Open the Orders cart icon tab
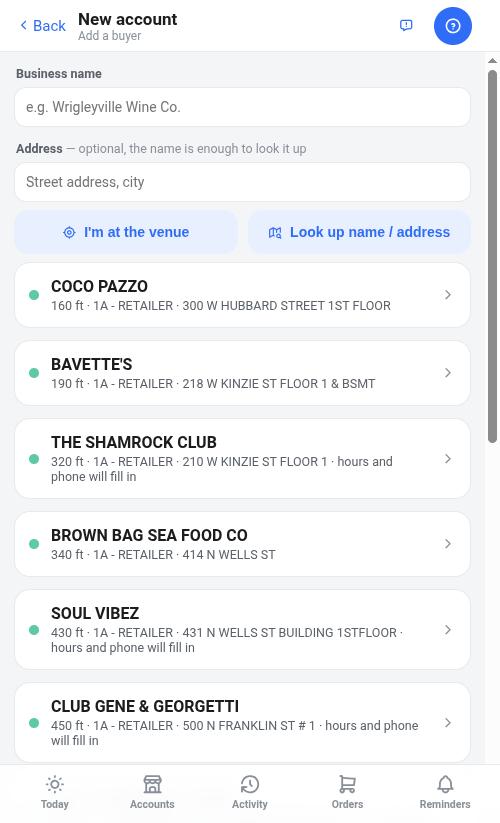 (x=347, y=793)
